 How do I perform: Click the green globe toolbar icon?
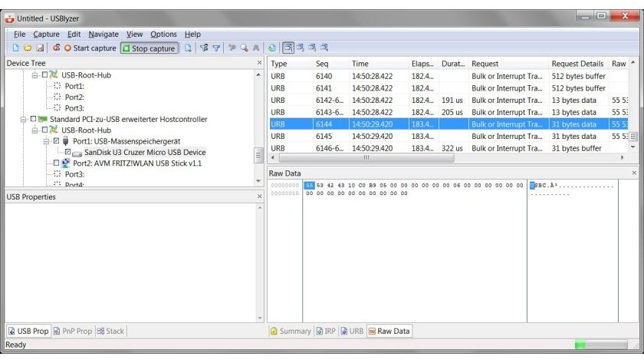(272, 48)
